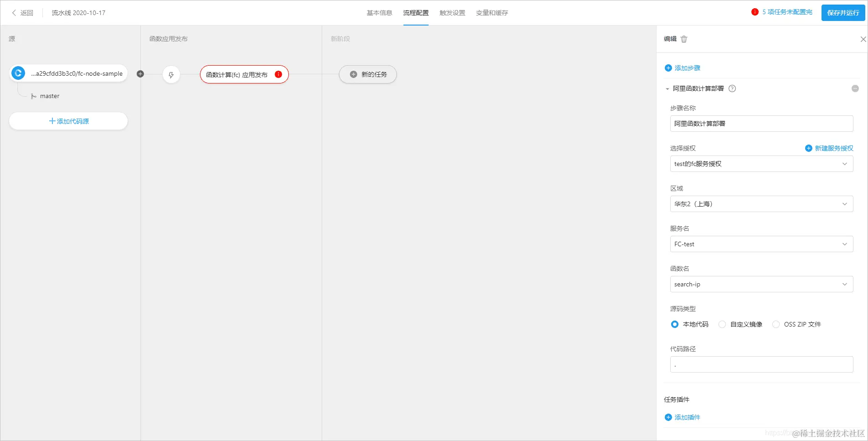Viewport: 868px width, 441px height.
Task: Switch to the 变量和缓存 tab
Action: coord(492,13)
